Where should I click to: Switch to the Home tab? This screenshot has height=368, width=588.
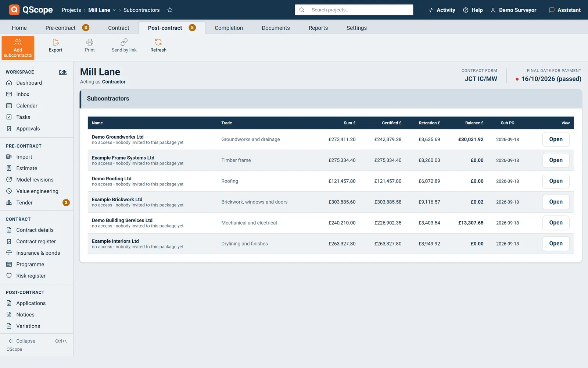tap(19, 28)
